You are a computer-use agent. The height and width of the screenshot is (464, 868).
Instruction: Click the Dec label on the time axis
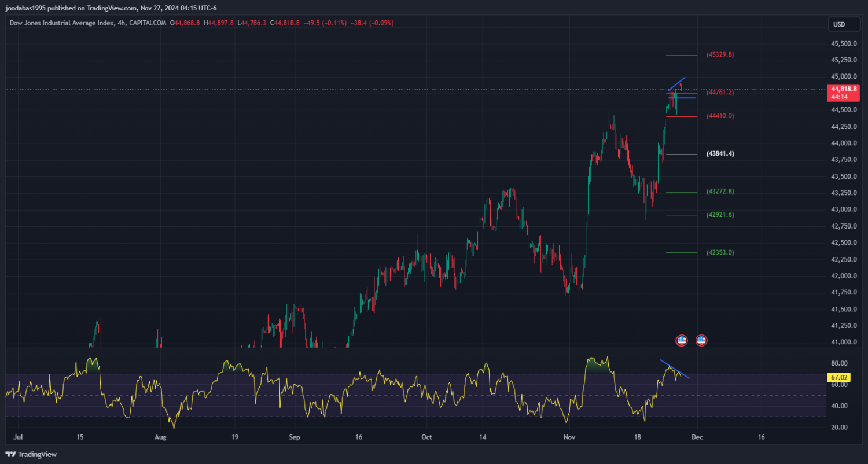pos(697,437)
